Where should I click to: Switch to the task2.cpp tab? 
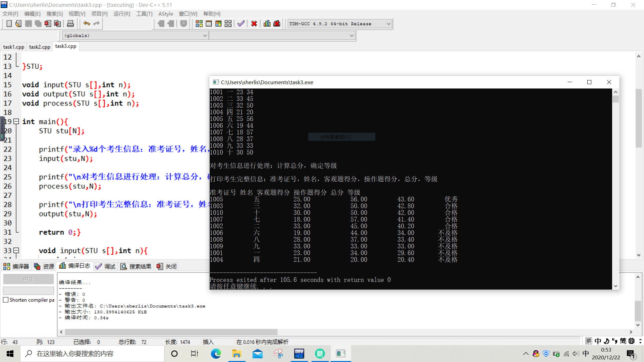40,47
